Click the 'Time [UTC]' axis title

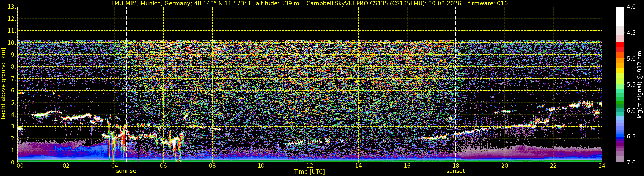pyautogui.click(x=310, y=172)
